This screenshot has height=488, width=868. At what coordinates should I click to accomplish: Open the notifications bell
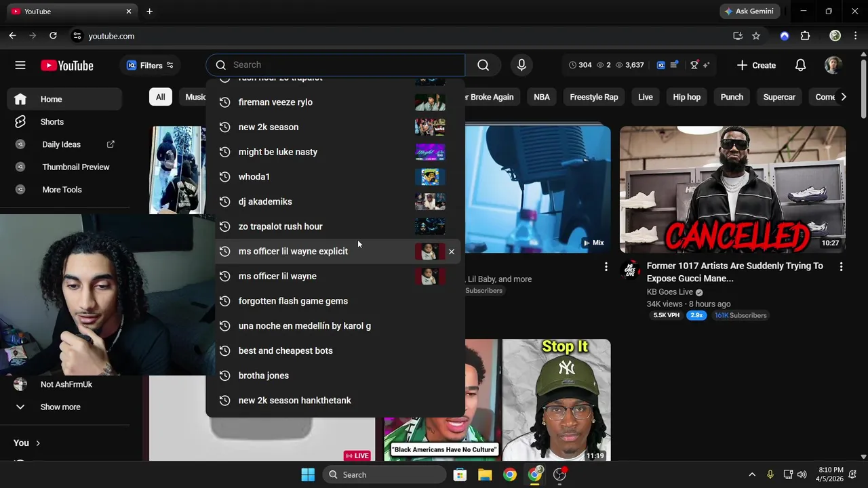(800, 65)
